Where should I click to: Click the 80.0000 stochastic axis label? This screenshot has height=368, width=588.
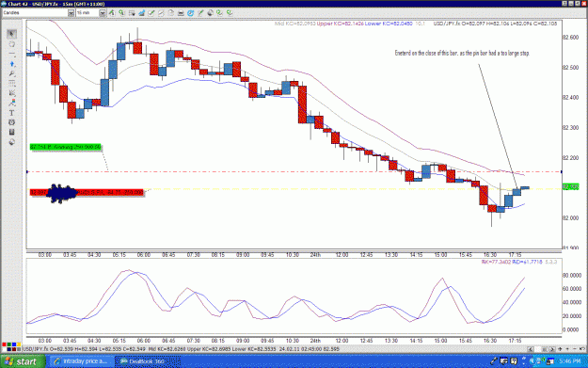coord(572,276)
